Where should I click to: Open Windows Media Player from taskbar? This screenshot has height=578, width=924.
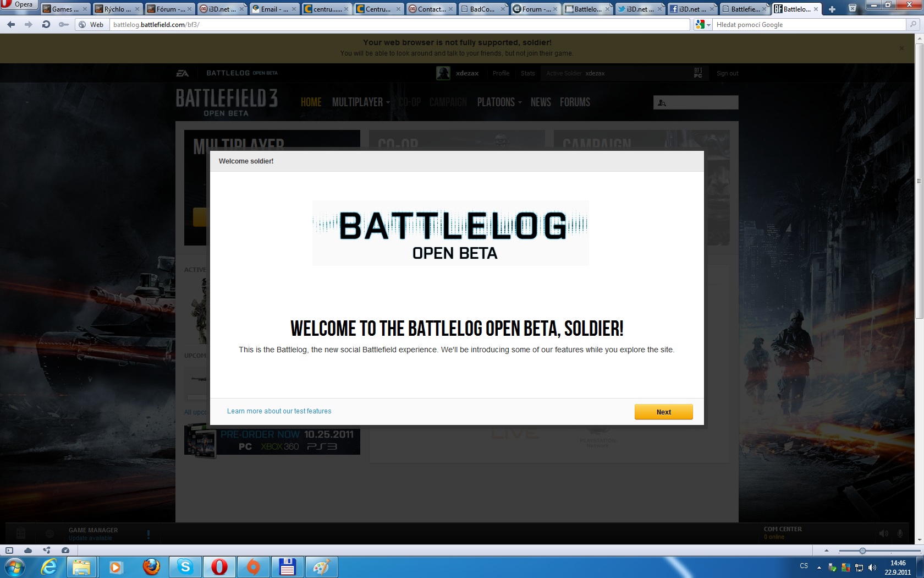point(116,567)
